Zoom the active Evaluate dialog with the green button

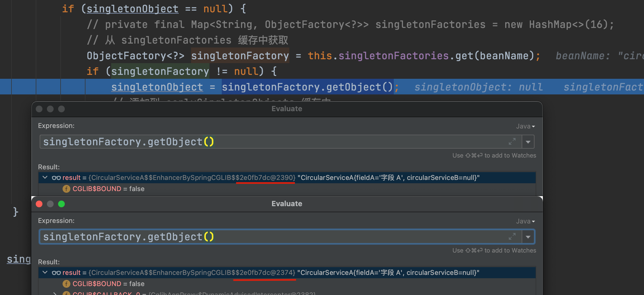[x=61, y=204]
